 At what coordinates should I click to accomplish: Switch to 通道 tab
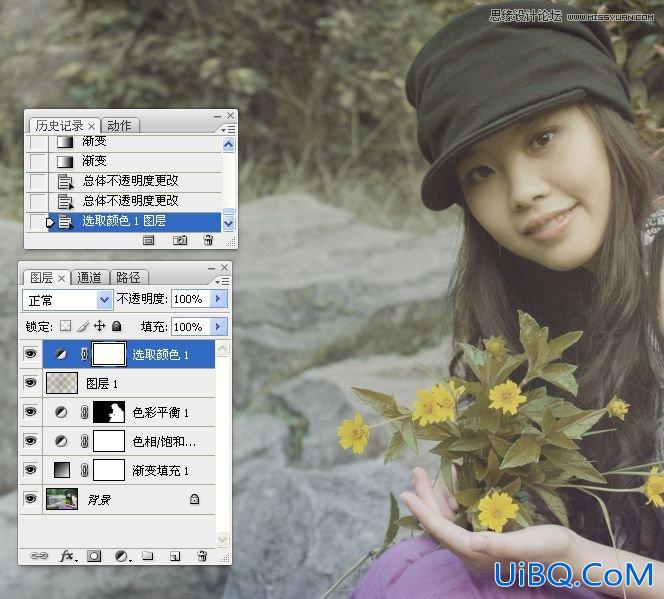89,278
